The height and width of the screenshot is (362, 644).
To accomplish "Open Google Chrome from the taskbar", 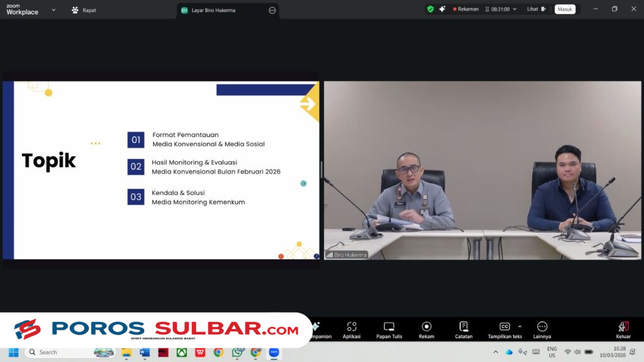I will [218, 352].
